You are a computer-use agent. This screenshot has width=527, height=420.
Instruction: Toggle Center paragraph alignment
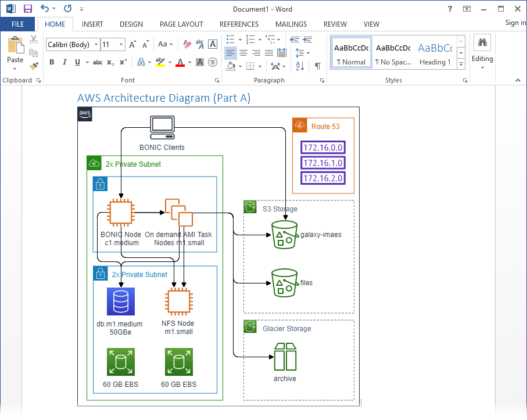coord(243,53)
